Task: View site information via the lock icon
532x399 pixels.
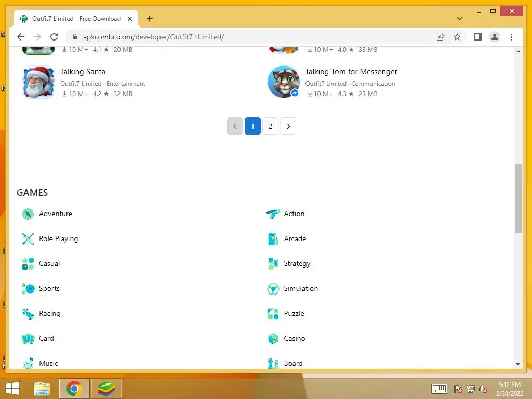Action: click(75, 37)
